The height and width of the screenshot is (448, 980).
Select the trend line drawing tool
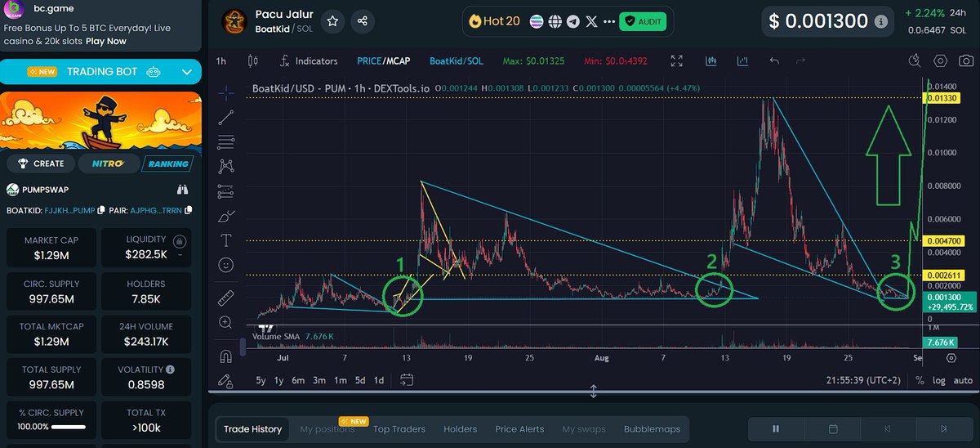tap(226, 118)
